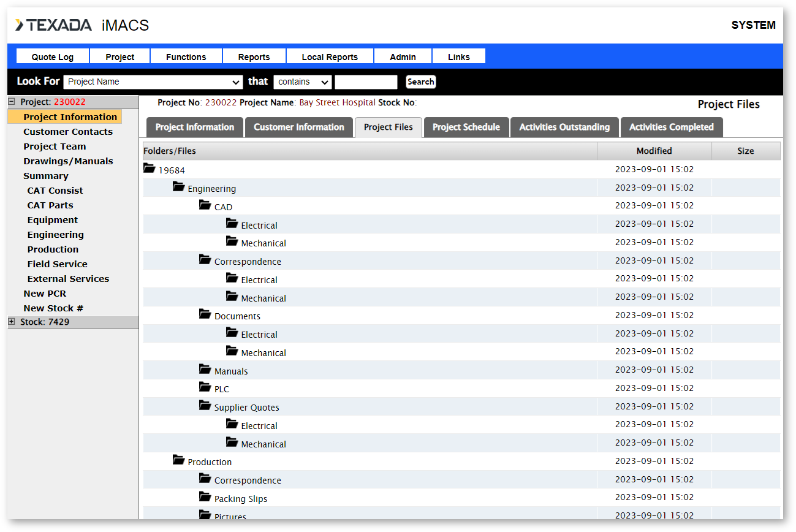Click the search text input field
The height and width of the screenshot is (532, 796).
pyautogui.click(x=366, y=82)
